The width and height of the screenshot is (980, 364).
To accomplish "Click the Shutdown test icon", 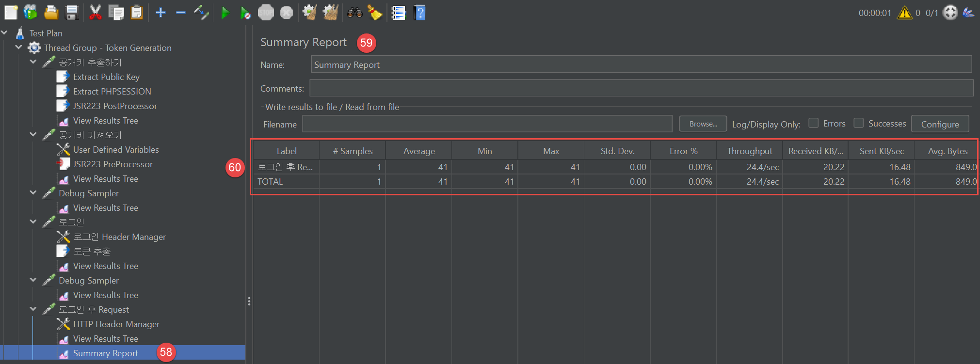I will (x=287, y=13).
